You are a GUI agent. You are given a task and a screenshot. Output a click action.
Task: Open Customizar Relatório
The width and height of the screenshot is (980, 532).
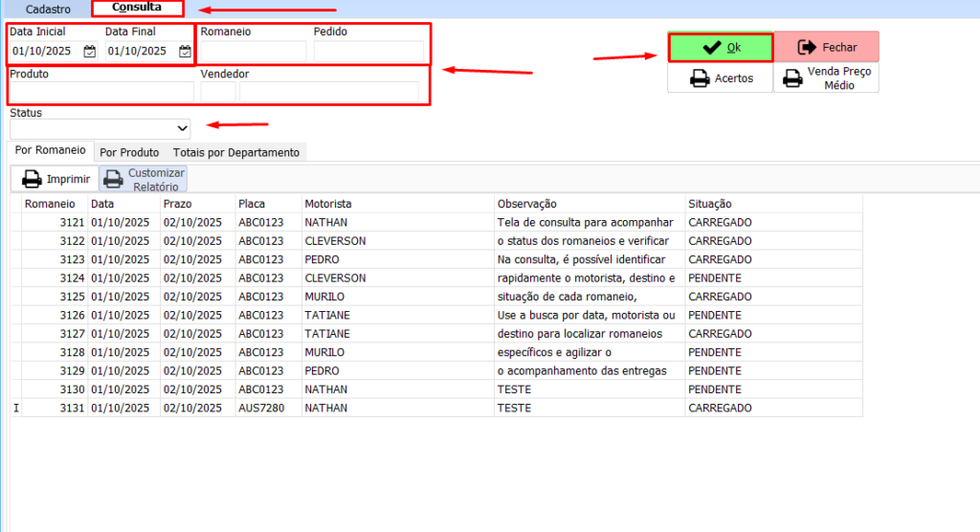click(x=144, y=179)
